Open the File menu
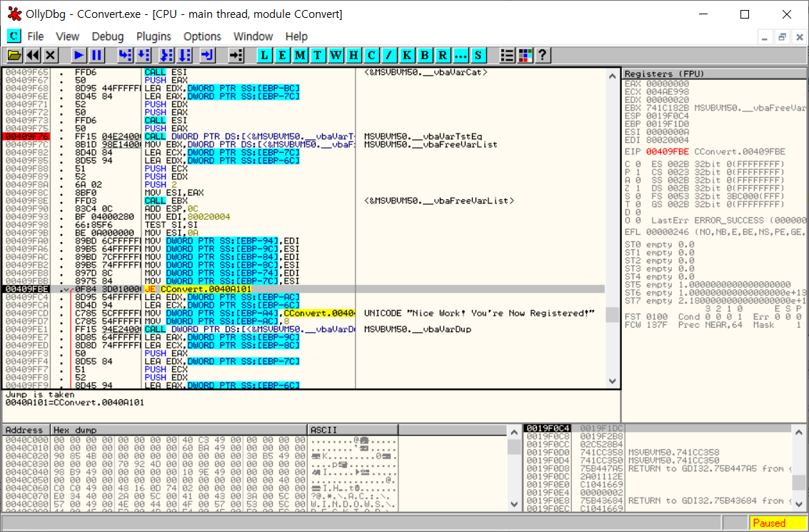Screen dimensions: 809x532 (x=36, y=36)
